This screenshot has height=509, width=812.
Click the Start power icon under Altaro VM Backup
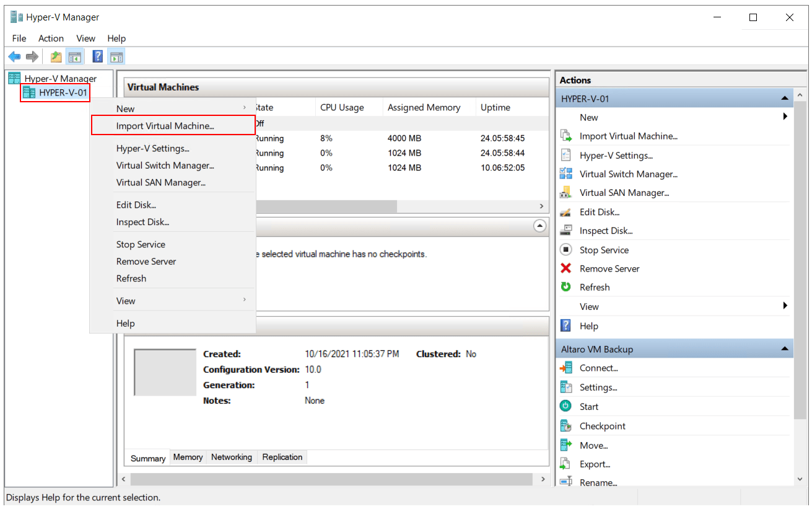pyautogui.click(x=567, y=406)
